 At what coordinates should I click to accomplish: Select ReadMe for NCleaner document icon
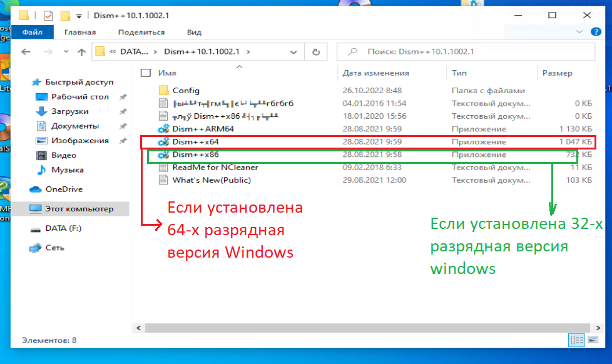tap(163, 168)
